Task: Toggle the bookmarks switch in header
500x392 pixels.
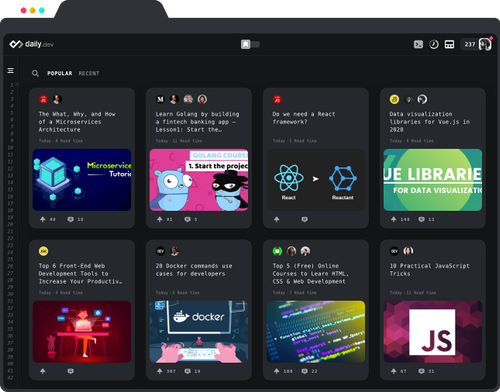Action: 250,44
